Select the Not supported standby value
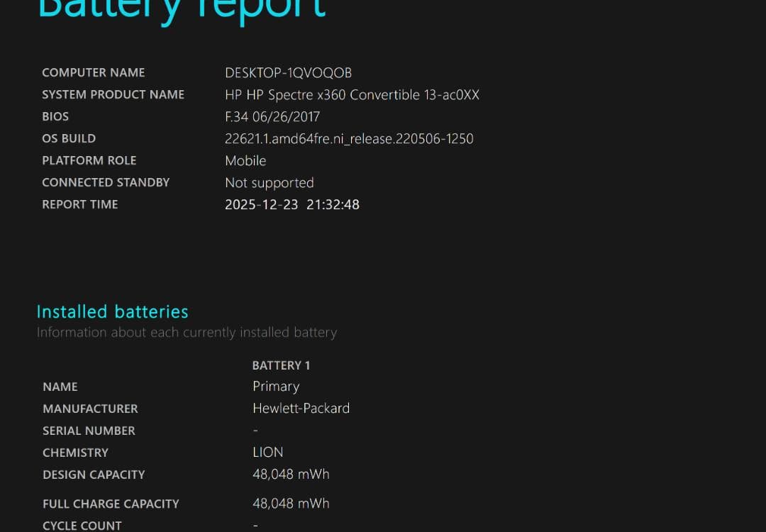 pos(269,183)
